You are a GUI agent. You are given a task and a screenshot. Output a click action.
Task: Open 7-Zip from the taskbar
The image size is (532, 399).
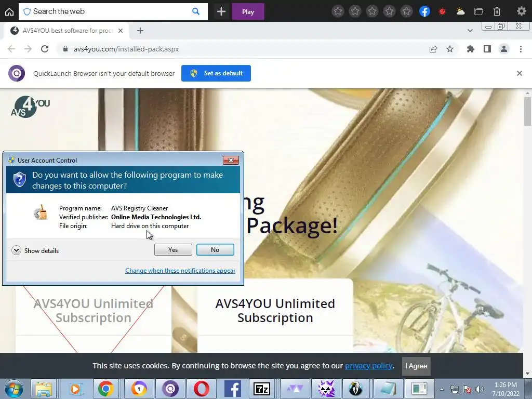[x=262, y=389]
